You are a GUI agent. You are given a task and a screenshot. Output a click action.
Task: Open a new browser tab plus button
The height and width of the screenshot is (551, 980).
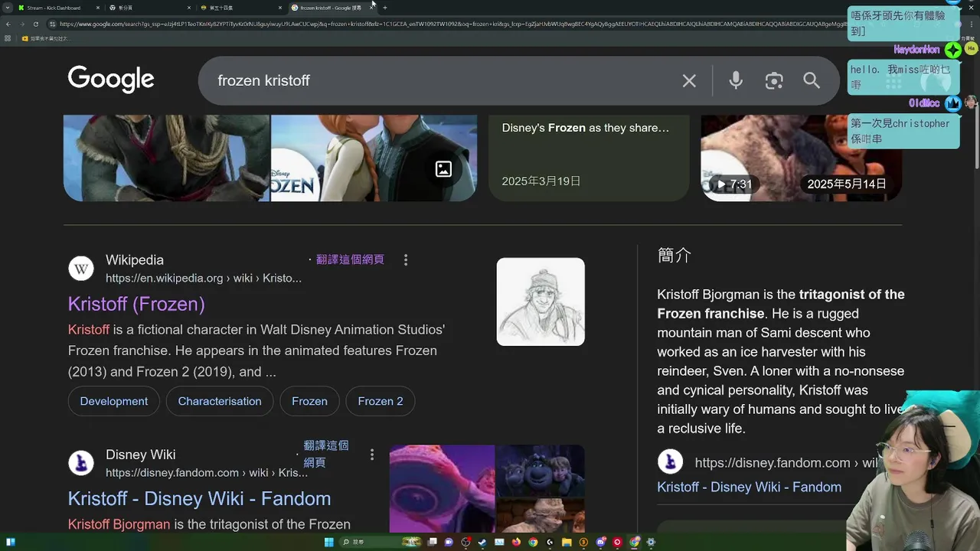(x=384, y=8)
